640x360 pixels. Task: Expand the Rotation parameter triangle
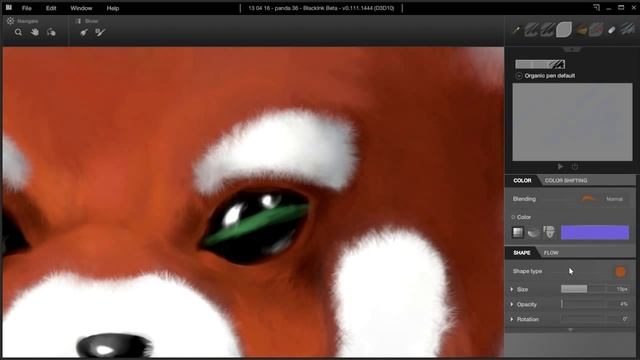(x=512, y=319)
